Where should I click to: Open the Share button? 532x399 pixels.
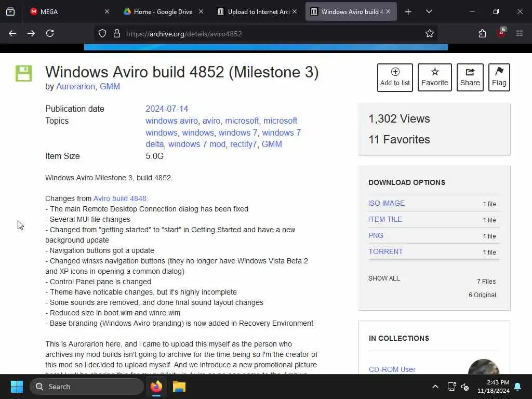pyautogui.click(x=470, y=77)
